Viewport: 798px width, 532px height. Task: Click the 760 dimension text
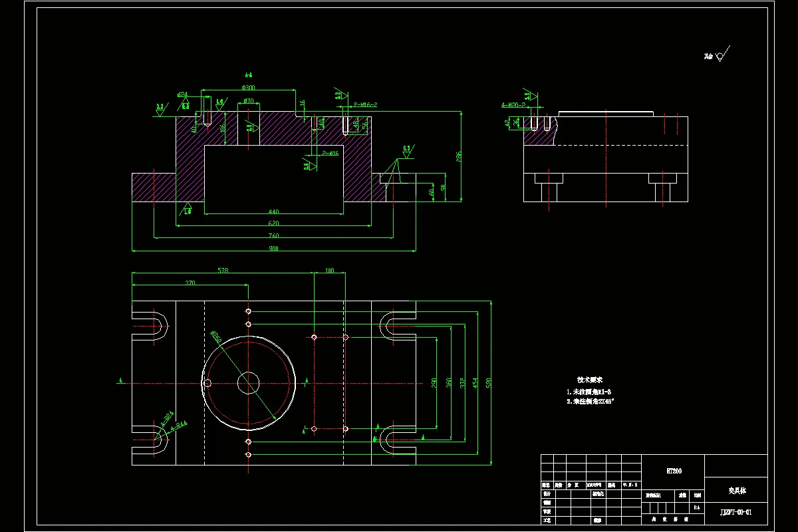pyautogui.click(x=273, y=235)
